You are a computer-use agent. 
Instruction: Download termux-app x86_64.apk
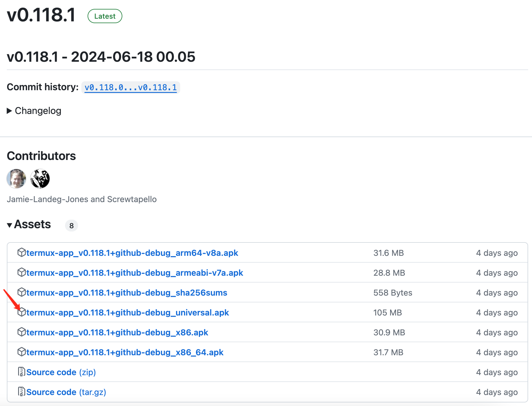125,352
